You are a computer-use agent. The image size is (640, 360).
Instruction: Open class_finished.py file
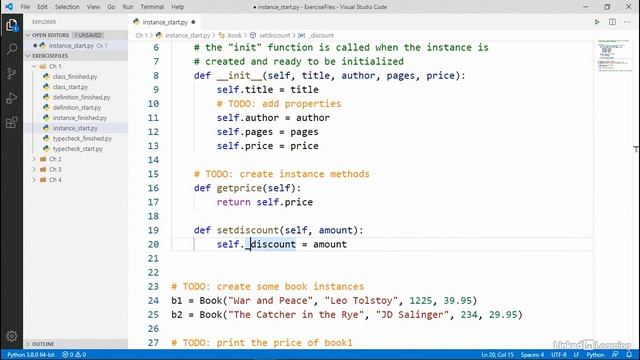(75, 76)
